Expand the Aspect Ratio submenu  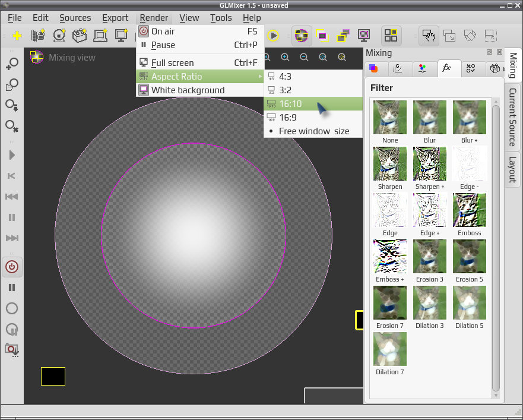pos(200,77)
